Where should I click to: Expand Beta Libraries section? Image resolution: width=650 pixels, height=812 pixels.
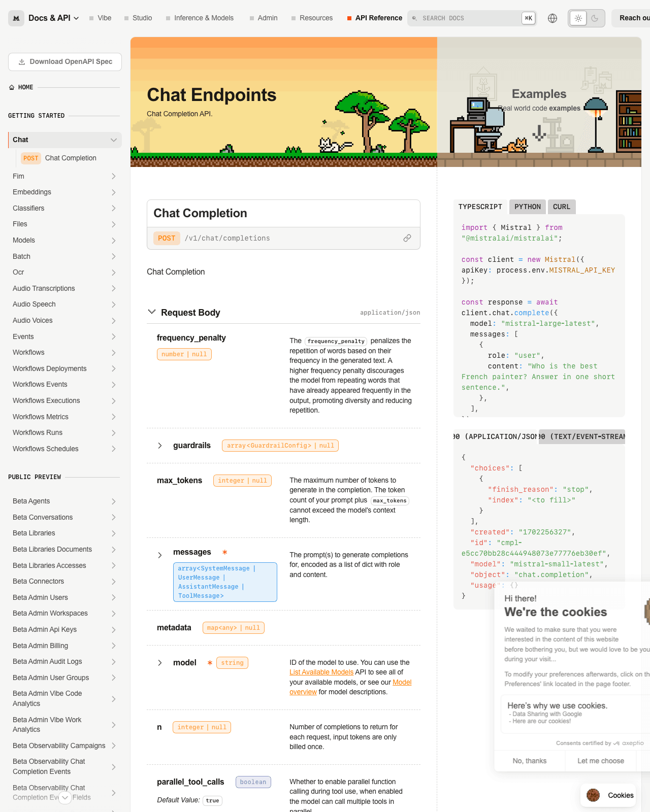pyautogui.click(x=113, y=533)
